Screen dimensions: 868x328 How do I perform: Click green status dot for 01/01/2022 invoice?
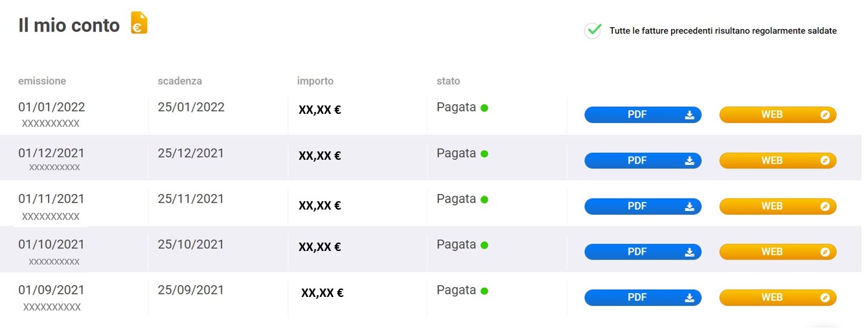pos(485,108)
